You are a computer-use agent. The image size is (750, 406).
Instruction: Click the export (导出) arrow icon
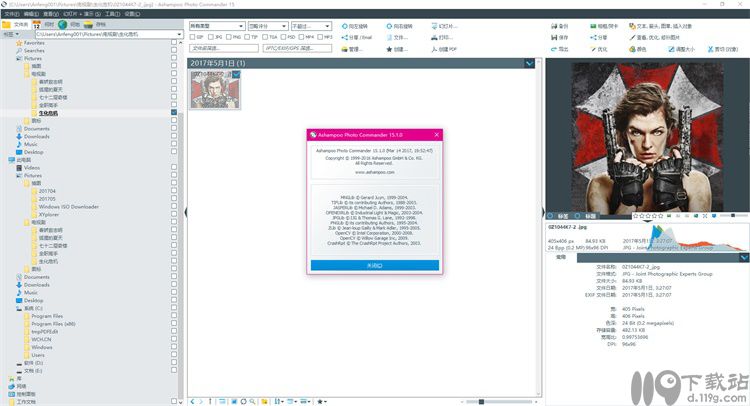point(554,49)
